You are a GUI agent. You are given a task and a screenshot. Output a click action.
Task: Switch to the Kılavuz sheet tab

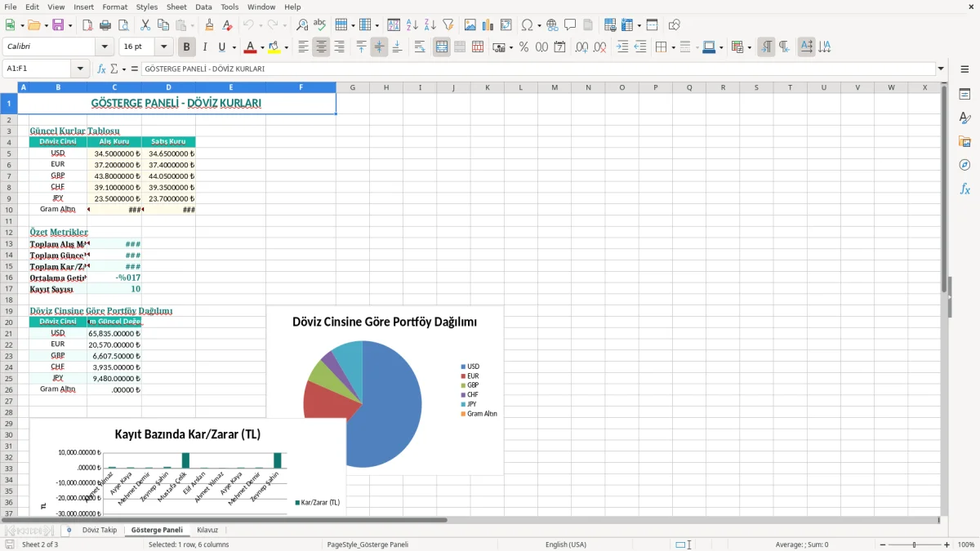[x=207, y=531]
